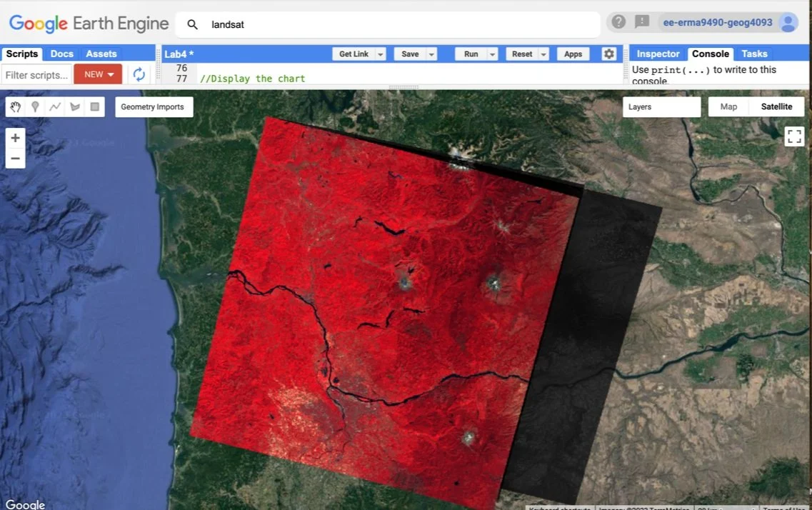Open the help question mark menu
This screenshot has width=812, height=510.
(x=618, y=21)
